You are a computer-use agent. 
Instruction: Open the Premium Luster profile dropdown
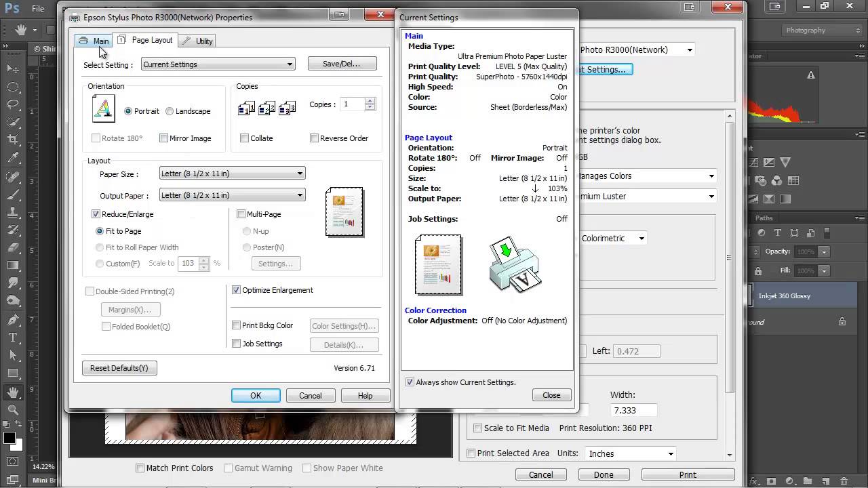646,197
